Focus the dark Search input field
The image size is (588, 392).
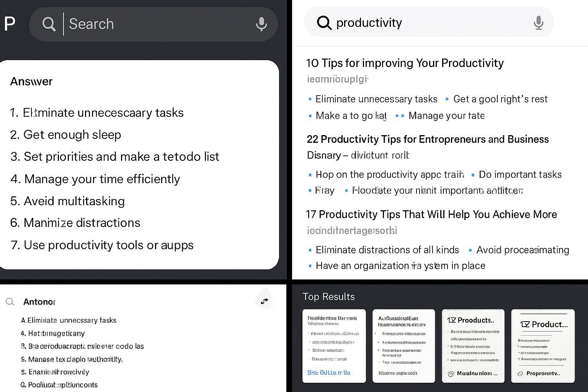157,24
